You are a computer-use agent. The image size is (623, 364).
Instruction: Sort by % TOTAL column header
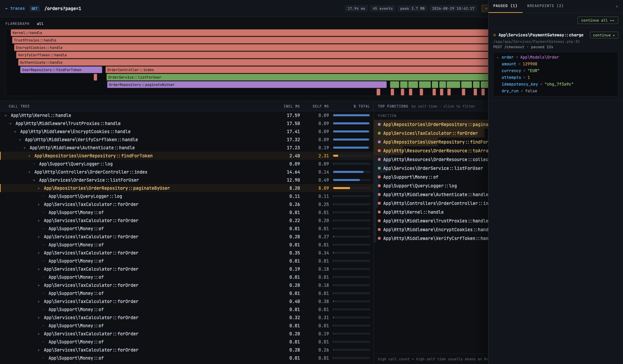[x=361, y=106]
